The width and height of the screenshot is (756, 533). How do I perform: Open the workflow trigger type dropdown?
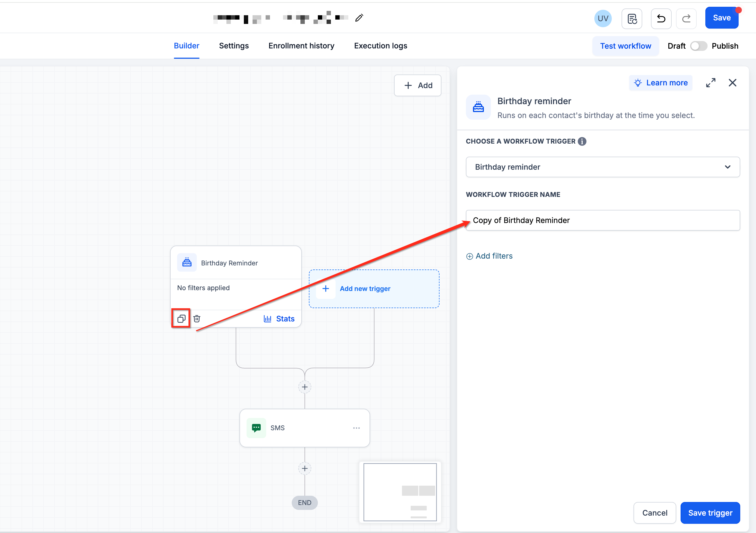(603, 167)
